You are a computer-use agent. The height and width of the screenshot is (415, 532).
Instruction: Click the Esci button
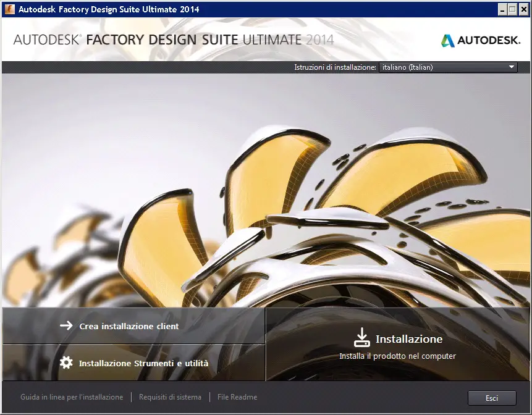(x=492, y=398)
